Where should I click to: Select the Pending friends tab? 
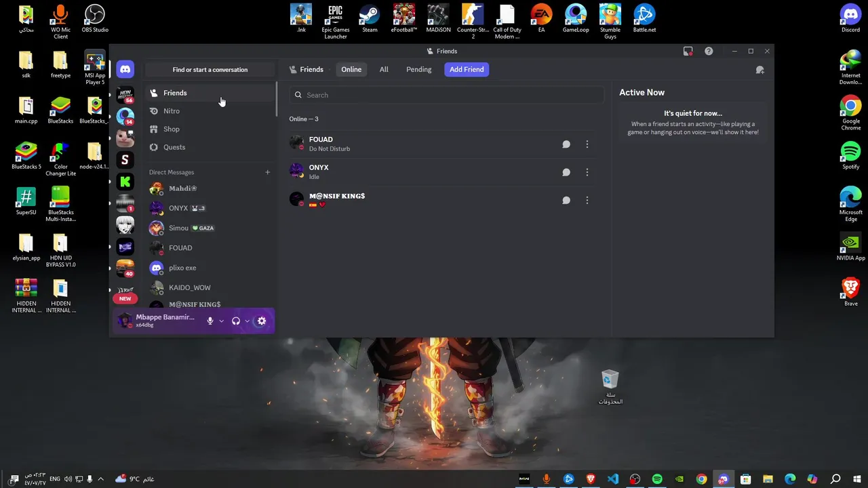[418, 69]
